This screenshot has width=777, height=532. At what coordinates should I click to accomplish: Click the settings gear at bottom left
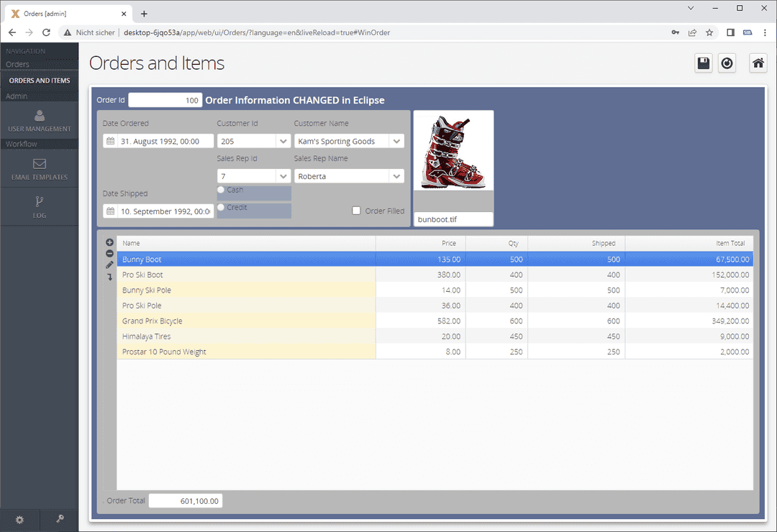click(x=19, y=520)
